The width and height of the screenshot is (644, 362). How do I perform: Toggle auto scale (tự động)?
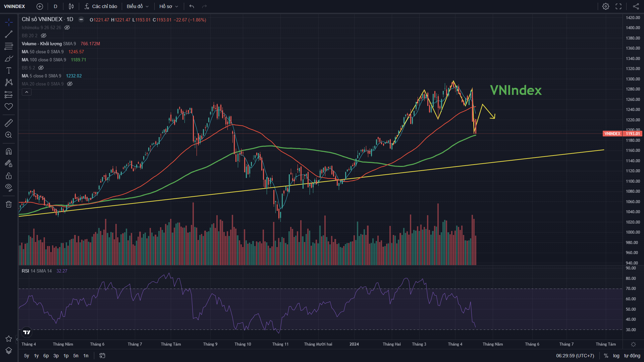[632, 356]
